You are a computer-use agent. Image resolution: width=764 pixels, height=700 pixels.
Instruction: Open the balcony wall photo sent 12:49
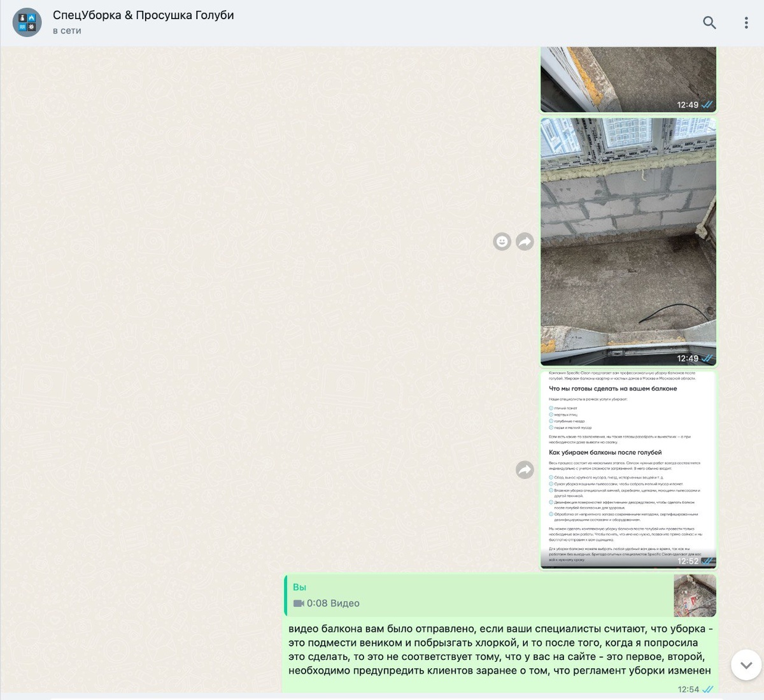pyautogui.click(x=628, y=241)
